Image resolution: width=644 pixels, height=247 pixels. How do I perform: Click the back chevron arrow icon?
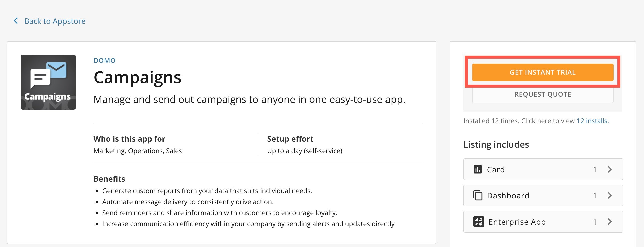click(16, 21)
